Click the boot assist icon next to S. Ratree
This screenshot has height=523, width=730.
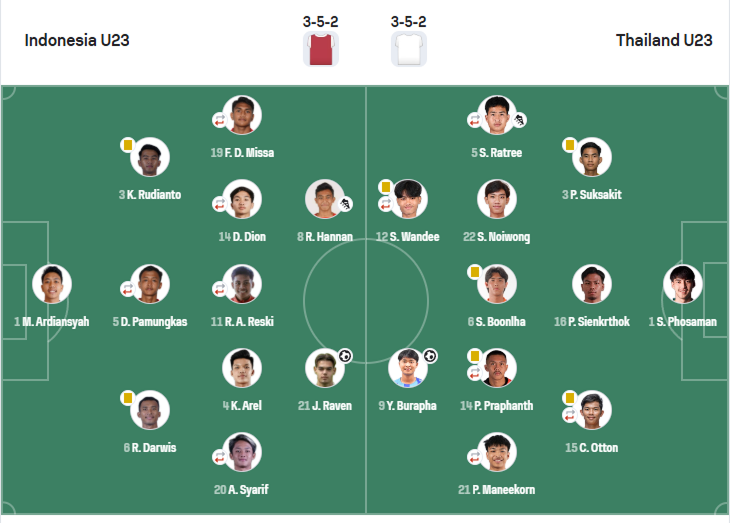(x=520, y=120)
